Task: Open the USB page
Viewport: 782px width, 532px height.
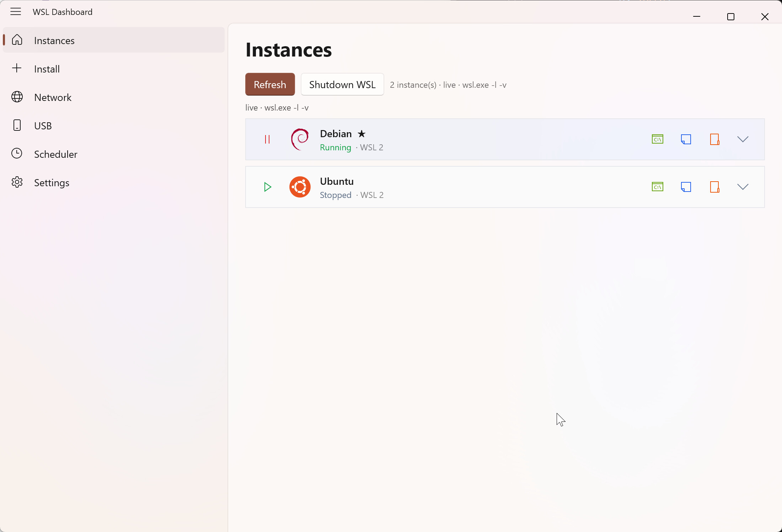Action: (114, 125)
